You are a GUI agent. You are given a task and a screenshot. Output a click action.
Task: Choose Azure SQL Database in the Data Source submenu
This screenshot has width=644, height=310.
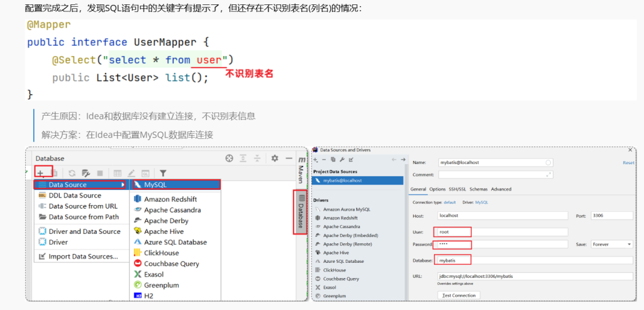tap(175, 242)
